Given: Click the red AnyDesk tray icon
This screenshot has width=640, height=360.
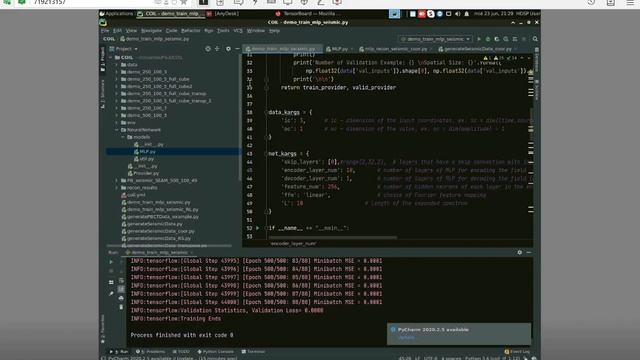Looking at the screenshot, I should coord(422,14).
